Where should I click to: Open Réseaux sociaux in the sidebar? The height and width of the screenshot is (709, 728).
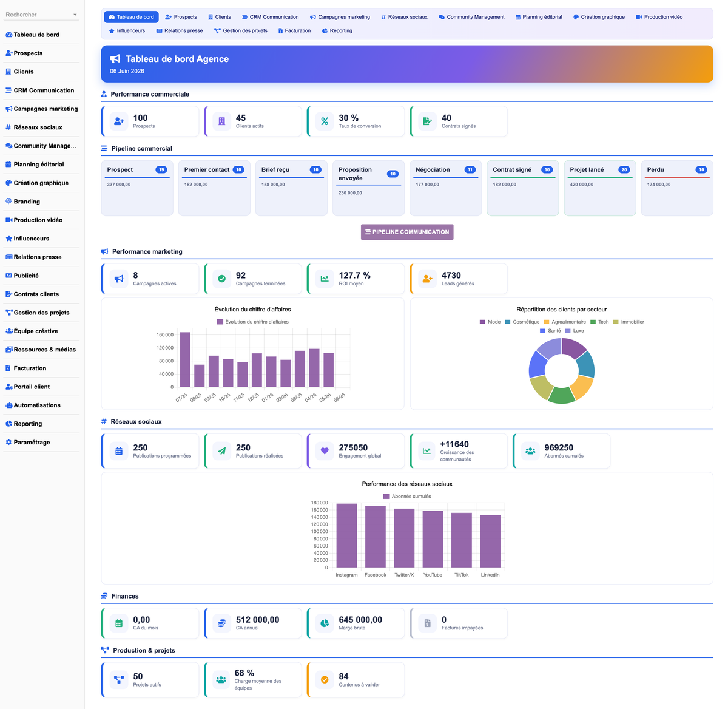[41, 127]
